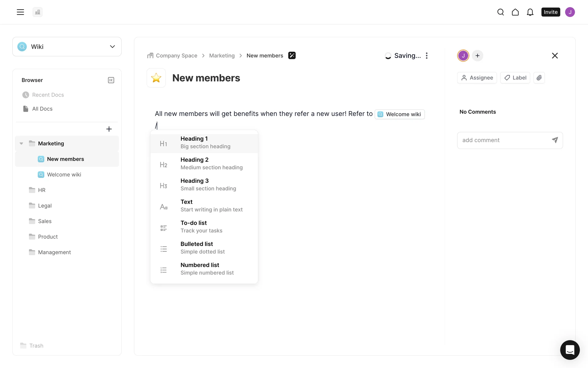The height and width of the screenshot is (368, 588).
Task: Pick Bulleted list from menu
Action: click(x=204, y=247)
